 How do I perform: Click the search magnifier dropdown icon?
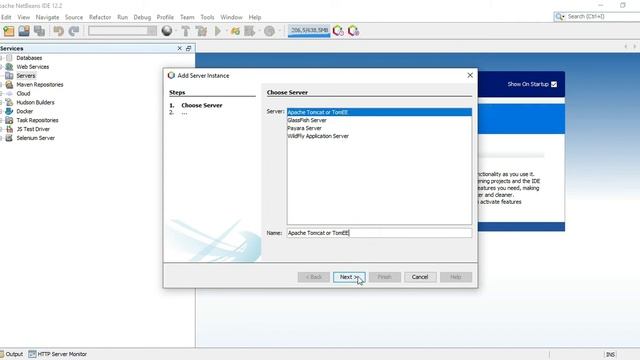pyautogui.click(x=560, y=16)
